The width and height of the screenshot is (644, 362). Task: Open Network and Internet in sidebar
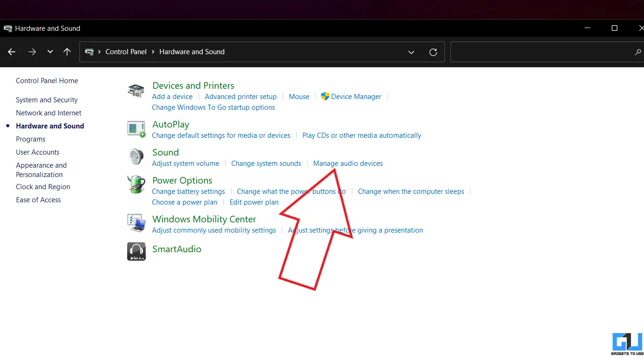coord(49,113)
